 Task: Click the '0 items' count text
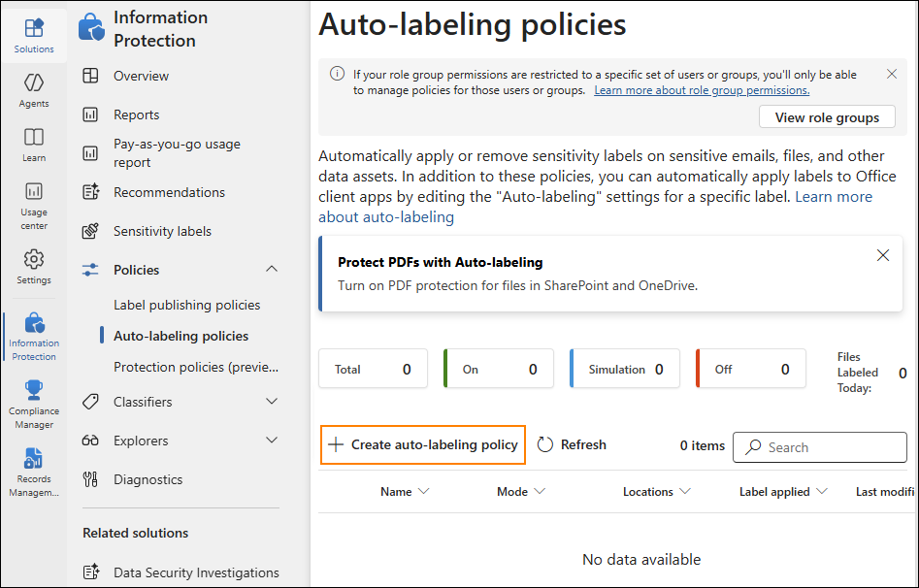click(x=703, y=445)
